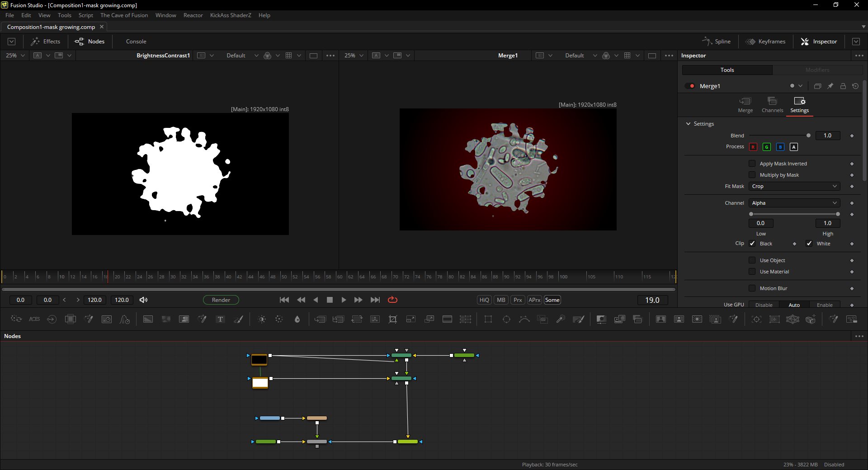Open the Spline editor panel
The image size is (868, 470).
[x=717, y=42]
